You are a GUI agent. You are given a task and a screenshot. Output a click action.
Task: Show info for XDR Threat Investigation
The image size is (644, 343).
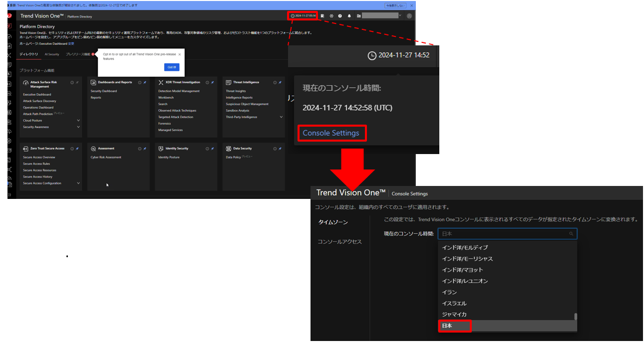click(x=207, y=82)
